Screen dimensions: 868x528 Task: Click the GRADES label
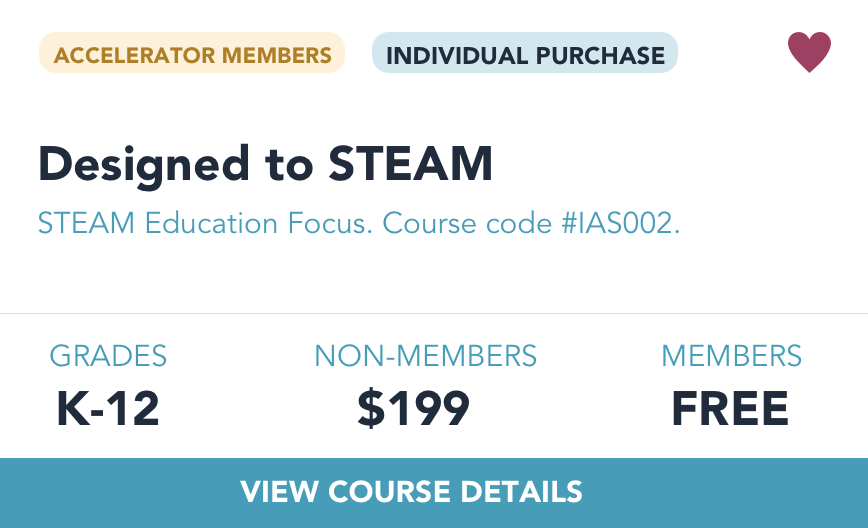(108, 356)
